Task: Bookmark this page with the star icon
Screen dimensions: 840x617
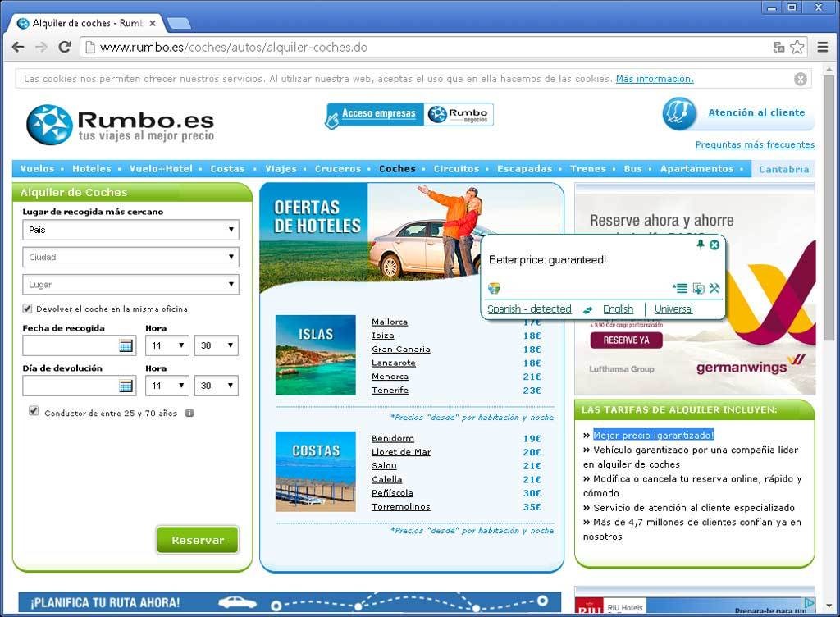Action: point(797,47)
